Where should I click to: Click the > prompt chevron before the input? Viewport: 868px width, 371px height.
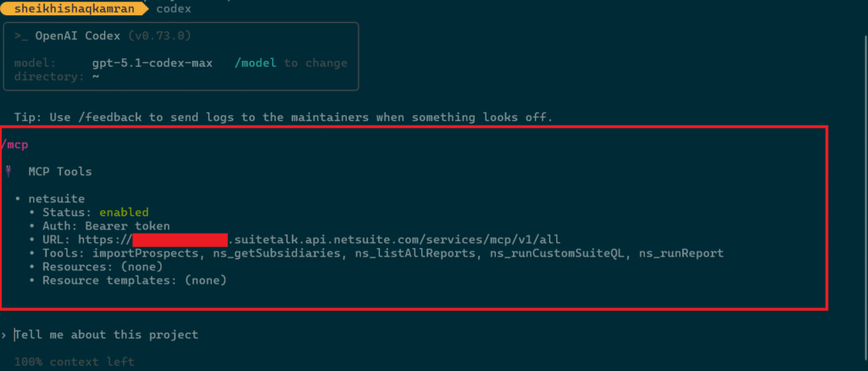pyautogui.click(x=6, y=335)
